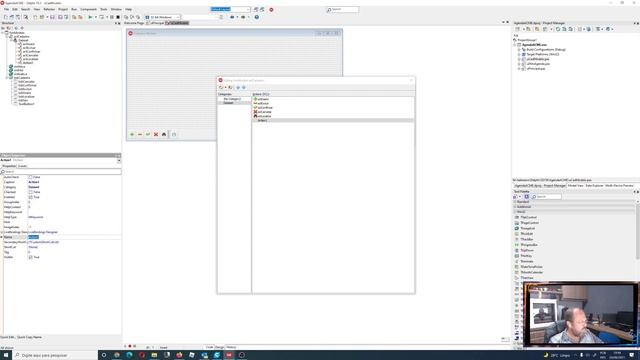The height and width of the screenshot is (360, 640).
Task: Open the Refactor menu
Action: pos(49,9)
